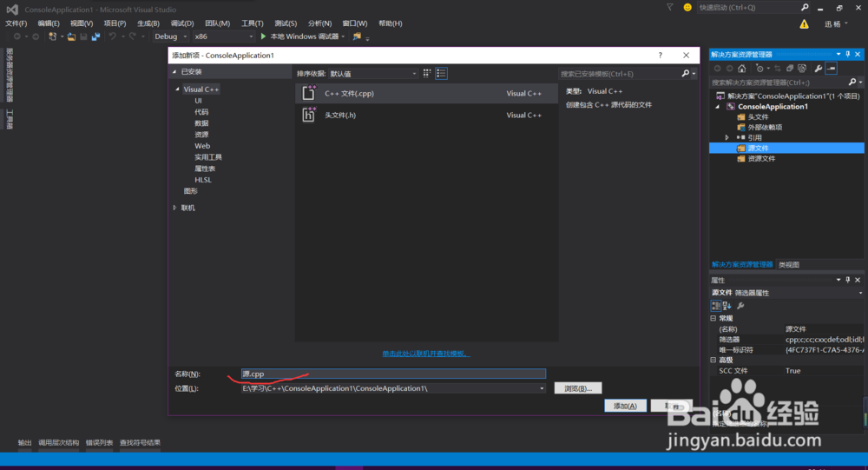Collapse the General (常规) property group

(x=713, y=318)
